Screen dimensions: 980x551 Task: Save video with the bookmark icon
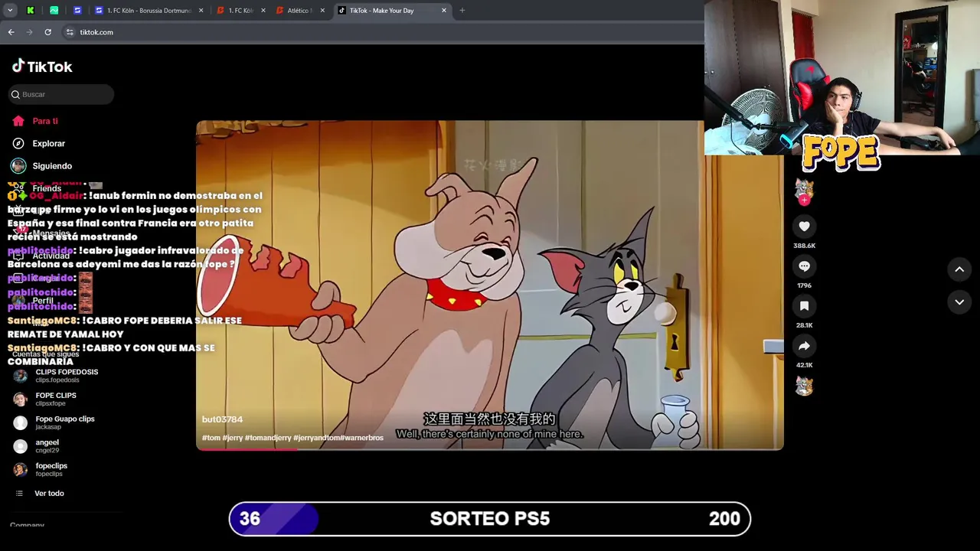point(804,306)
